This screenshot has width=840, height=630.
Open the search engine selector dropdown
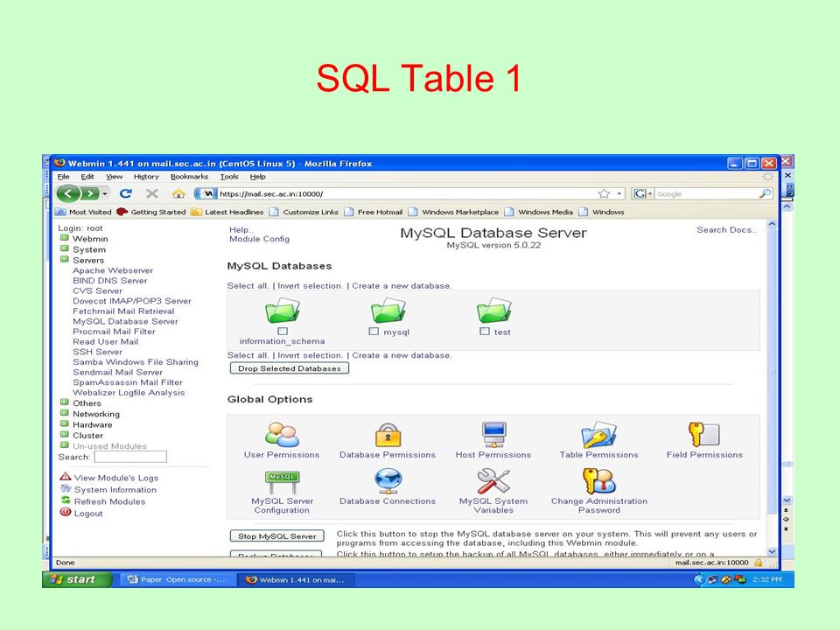643,193
